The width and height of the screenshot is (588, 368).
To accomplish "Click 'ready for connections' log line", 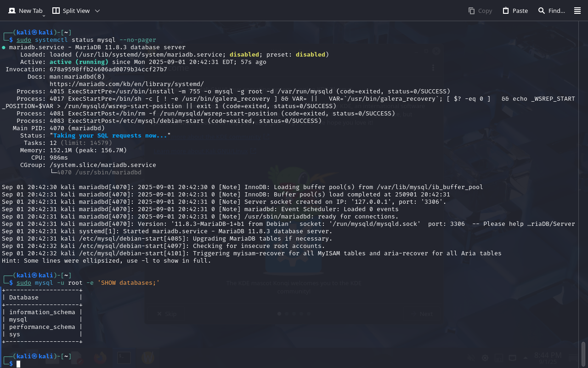I will [200, 216].
